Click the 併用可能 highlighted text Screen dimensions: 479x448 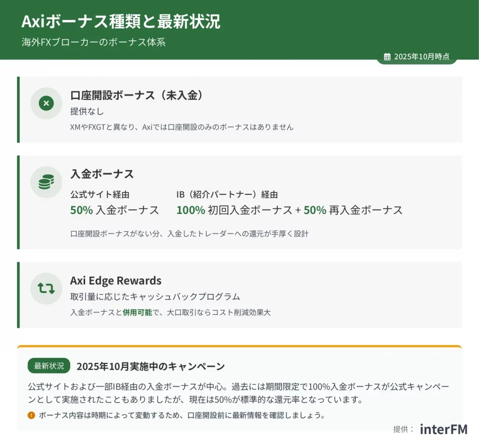coord(138,312)
